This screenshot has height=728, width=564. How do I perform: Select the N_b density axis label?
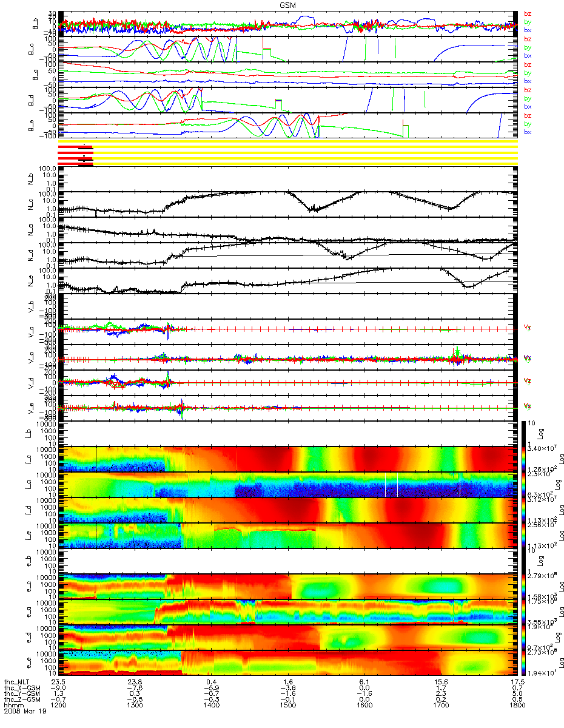(x=31, y=178)
